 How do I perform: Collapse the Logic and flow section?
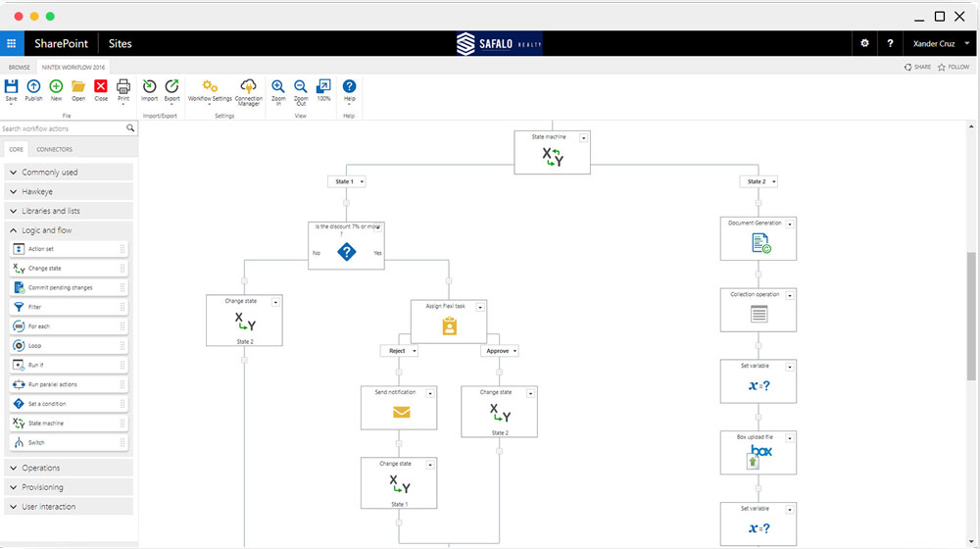(69, 230)
